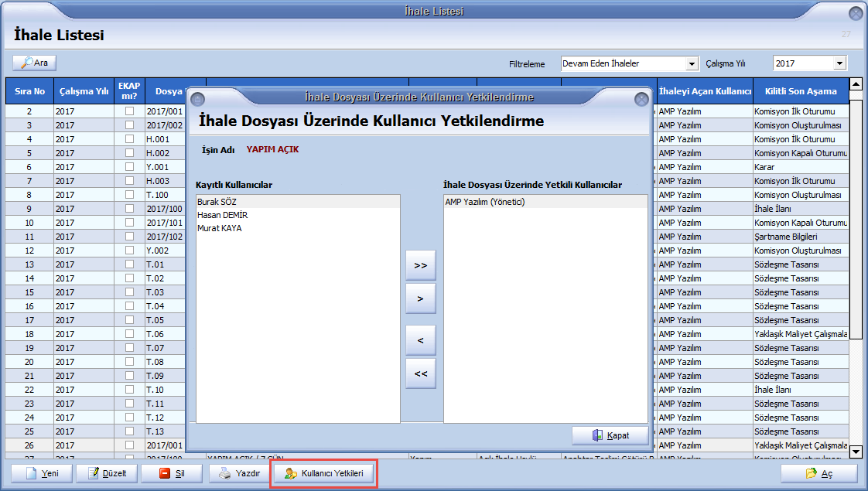
Task: Delete the selected tender with Sil
Action: [172, 473]
